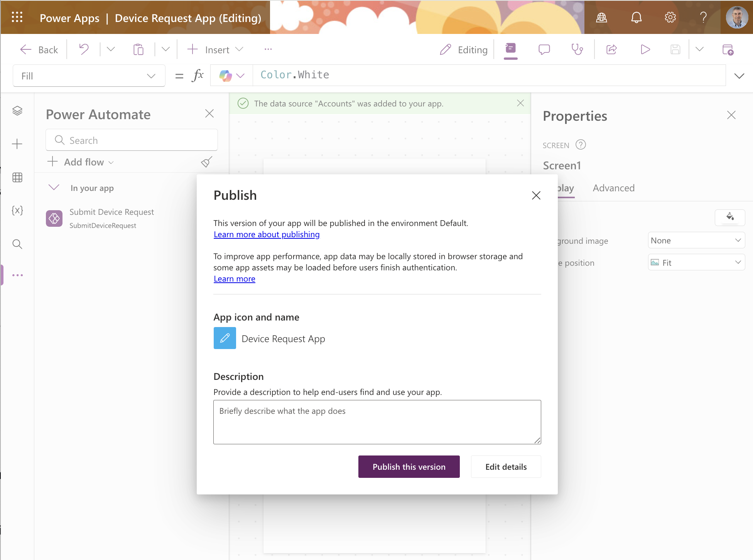
Task: Open the Power Automate notebook toolbar icon
Action: coord(510,49)
